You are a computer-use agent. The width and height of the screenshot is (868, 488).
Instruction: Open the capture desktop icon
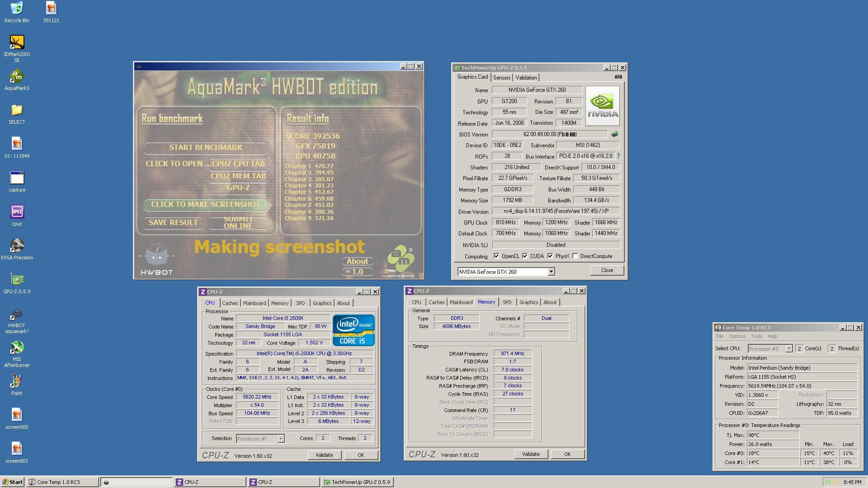tap(17, 182)
